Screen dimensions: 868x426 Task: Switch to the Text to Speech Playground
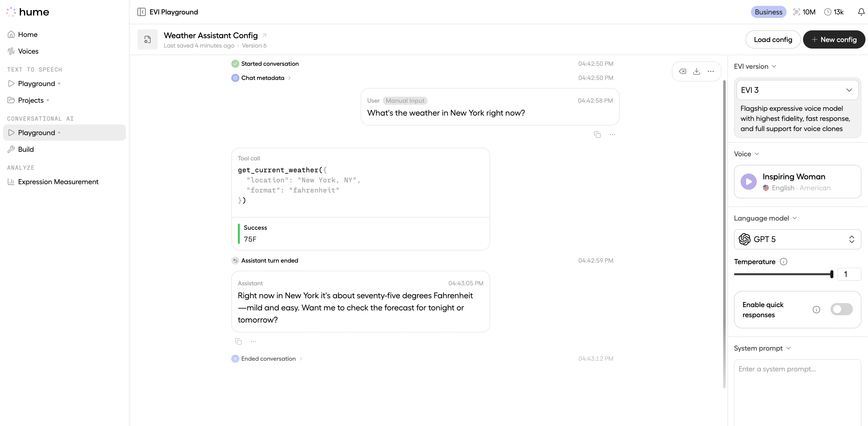coord(36,83)
